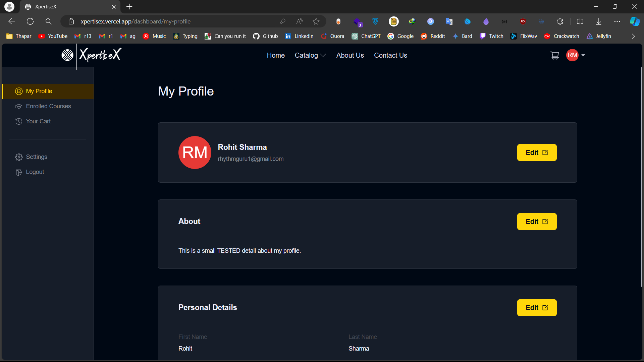
Task: Navigate to the Home page link
Action: coord(276,55)
